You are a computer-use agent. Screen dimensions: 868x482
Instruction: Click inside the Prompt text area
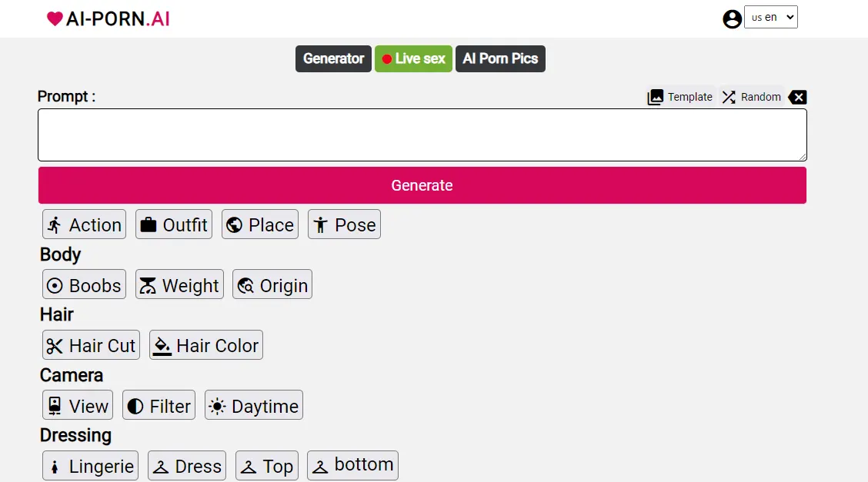point(422,135)
